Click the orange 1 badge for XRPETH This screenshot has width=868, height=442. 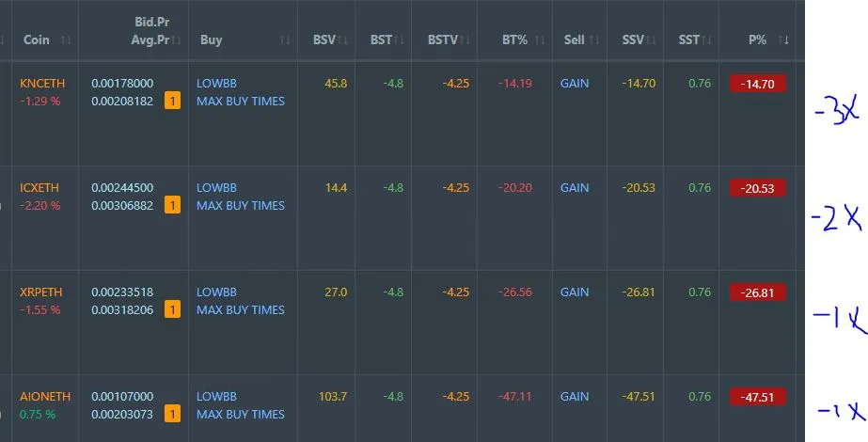tap(172, 309)
